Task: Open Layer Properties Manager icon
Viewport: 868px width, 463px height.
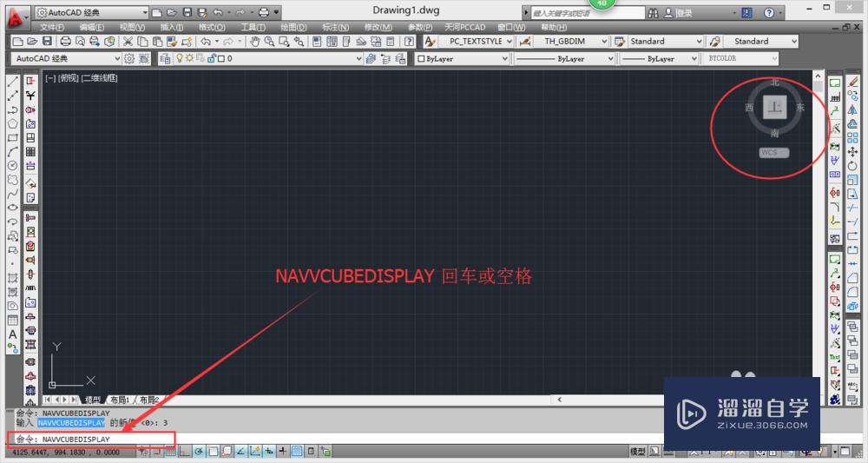Action: [164, 58]
